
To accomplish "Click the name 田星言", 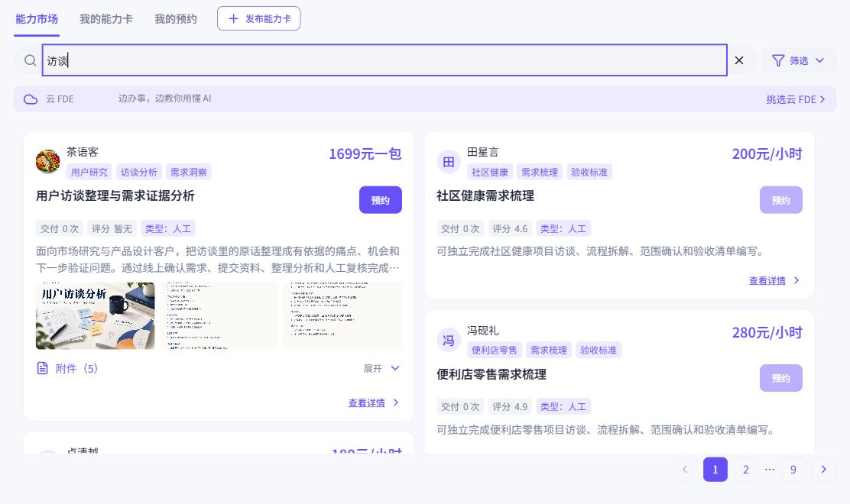I will pos(483,152).
